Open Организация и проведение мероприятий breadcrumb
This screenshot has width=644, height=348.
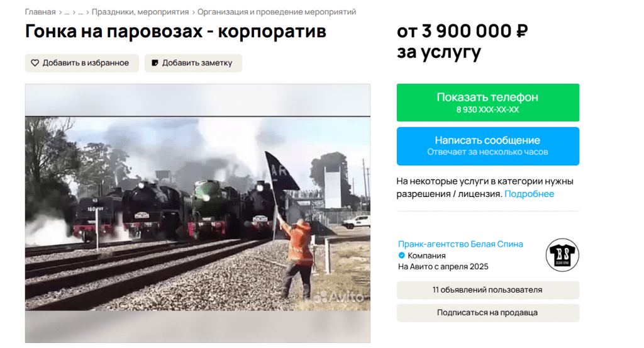pyautogui.click(x=277, y=12)
